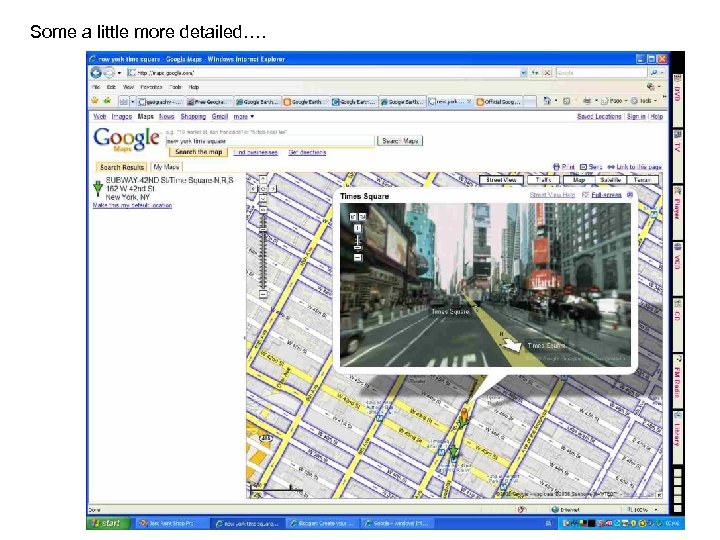Click the IE address bar URL field
720x540 pixels.
click(323, 73)
